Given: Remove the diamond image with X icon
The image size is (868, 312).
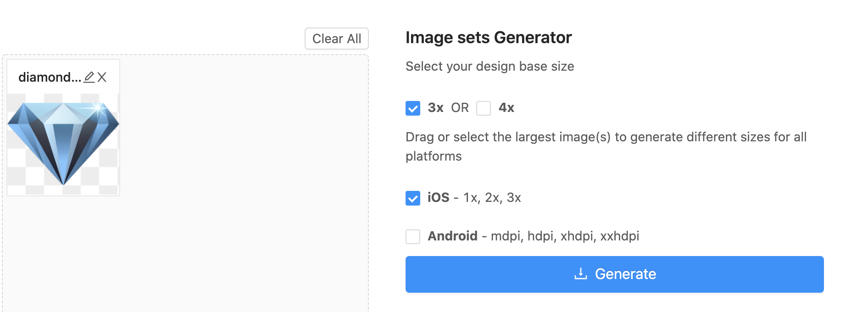Looking at the screenshot, I should pos(102,77).
